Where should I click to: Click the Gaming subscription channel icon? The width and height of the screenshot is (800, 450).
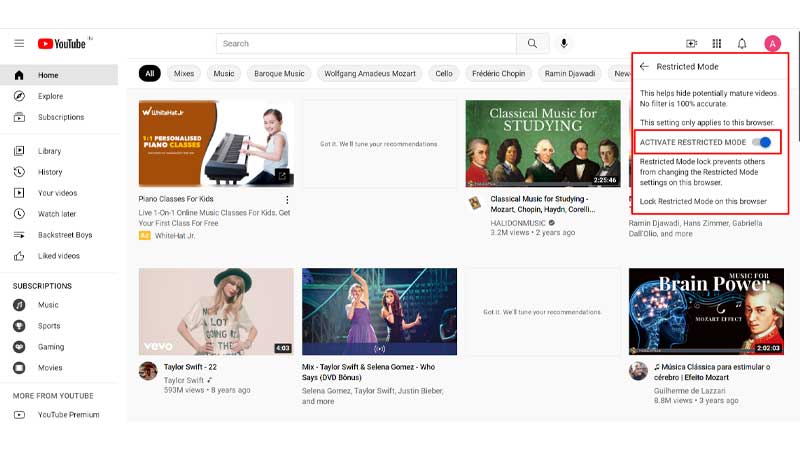(19, 346)
